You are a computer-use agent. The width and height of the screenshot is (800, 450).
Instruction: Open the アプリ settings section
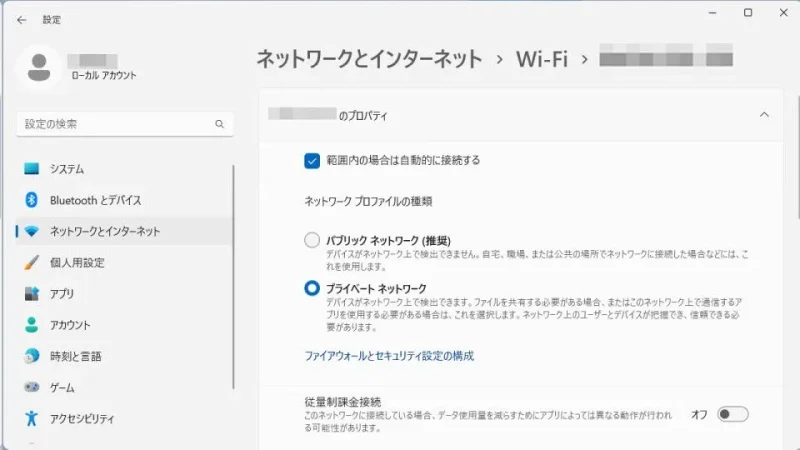(x=124, y=294)
